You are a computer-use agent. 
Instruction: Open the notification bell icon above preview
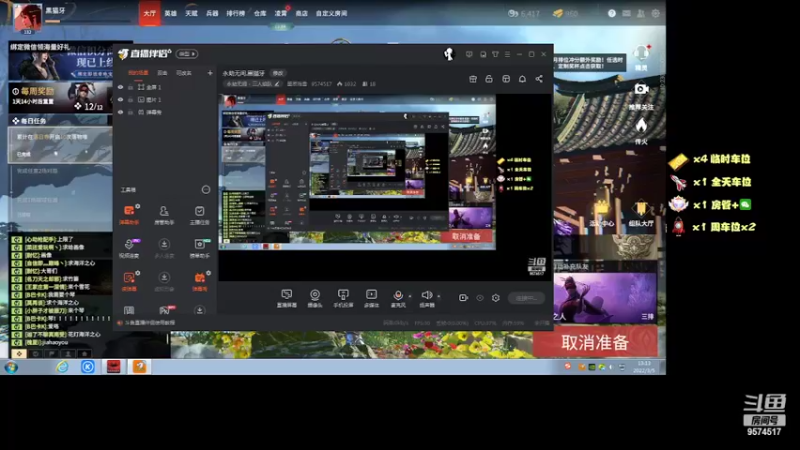pyautogui.click(x=522, y=79)
